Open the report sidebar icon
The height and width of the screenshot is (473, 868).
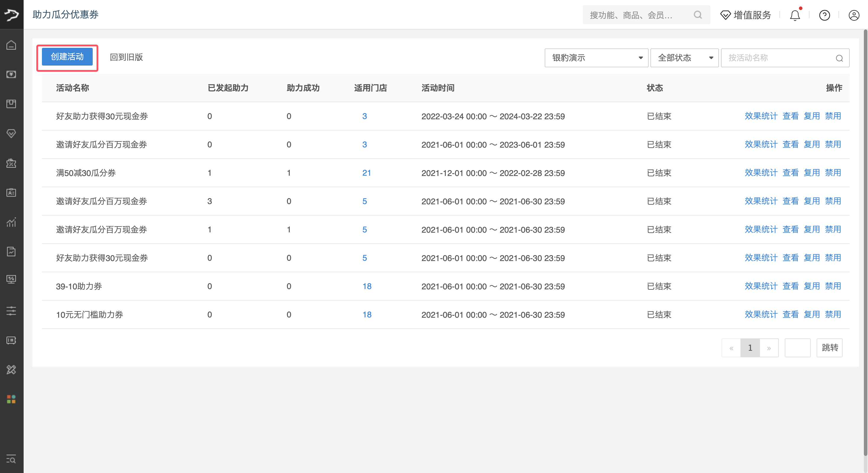(12, 252)
